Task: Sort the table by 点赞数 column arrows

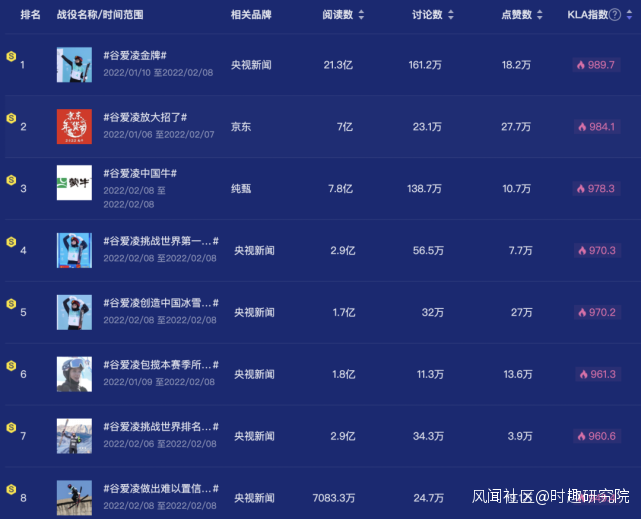Action: [540, 15]
